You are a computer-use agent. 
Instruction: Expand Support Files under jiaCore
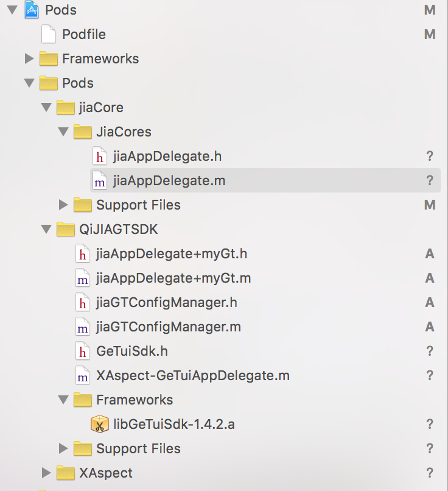click(x=63, y=205)
